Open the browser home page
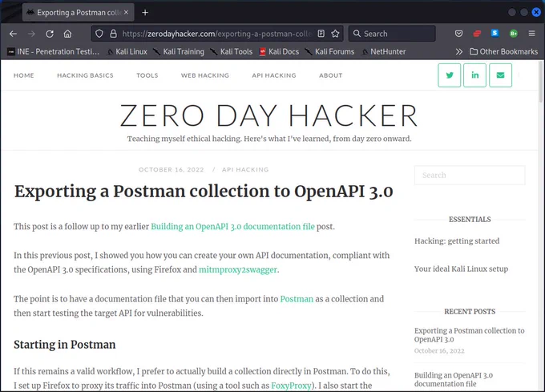The height and width of the screenshot is (392, 545). [x=68, y=34]
